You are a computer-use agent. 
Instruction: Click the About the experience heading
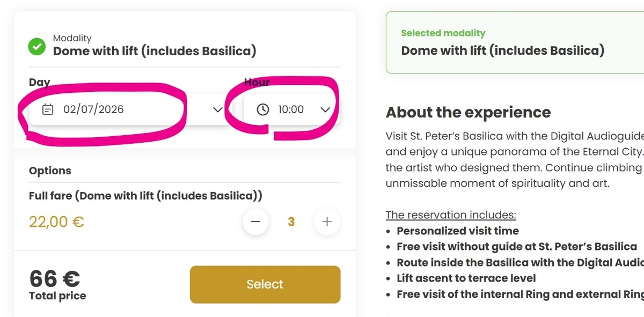(x=469, y=112)
